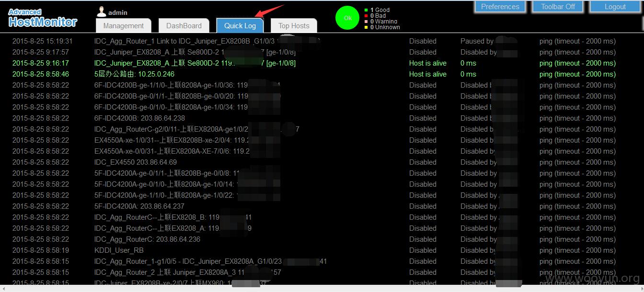Click the green Ok status circle

347,18
